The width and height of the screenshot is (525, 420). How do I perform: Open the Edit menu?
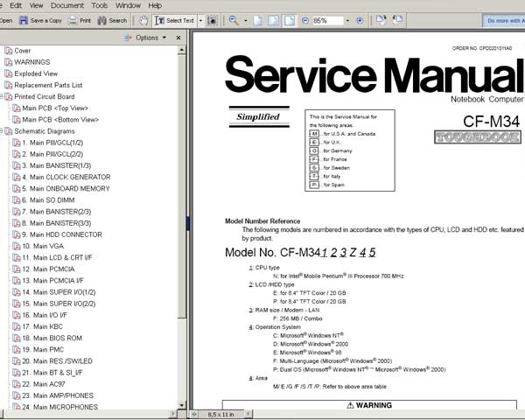16,5
